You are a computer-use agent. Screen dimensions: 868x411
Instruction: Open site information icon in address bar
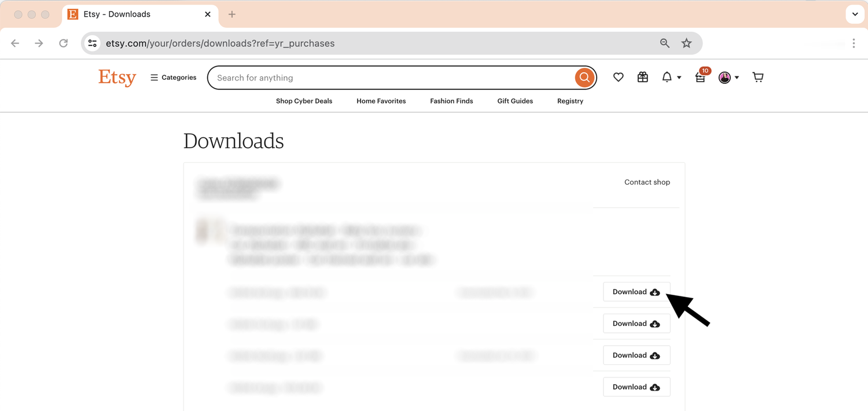point(93,43)
